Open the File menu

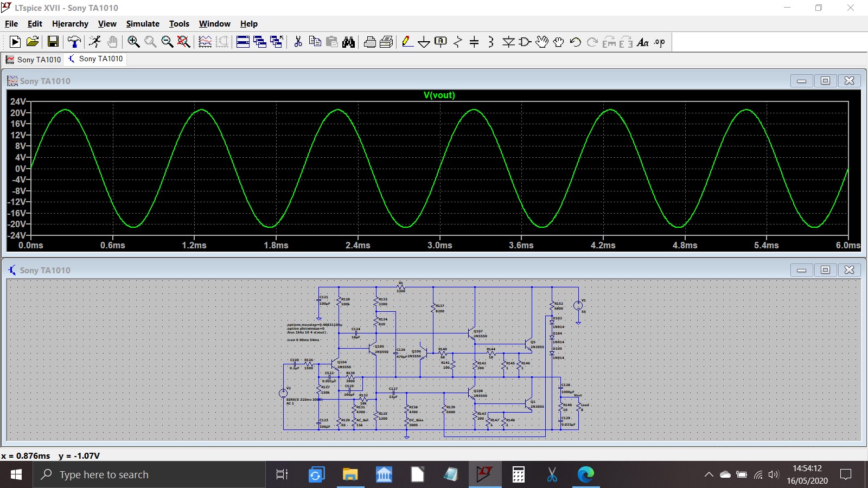[x=11, y=24]
